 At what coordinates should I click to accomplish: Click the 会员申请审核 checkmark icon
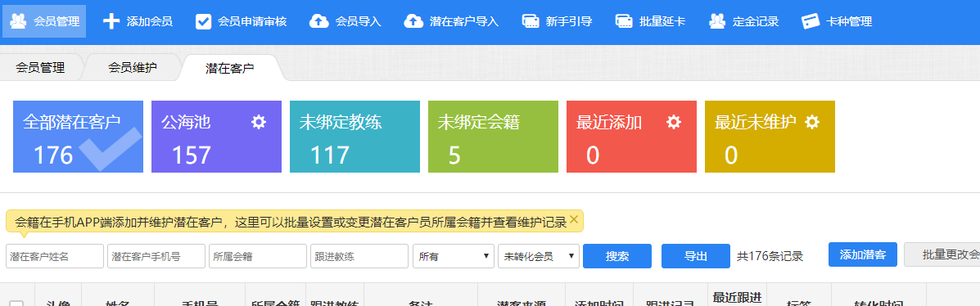click(203, 21)
